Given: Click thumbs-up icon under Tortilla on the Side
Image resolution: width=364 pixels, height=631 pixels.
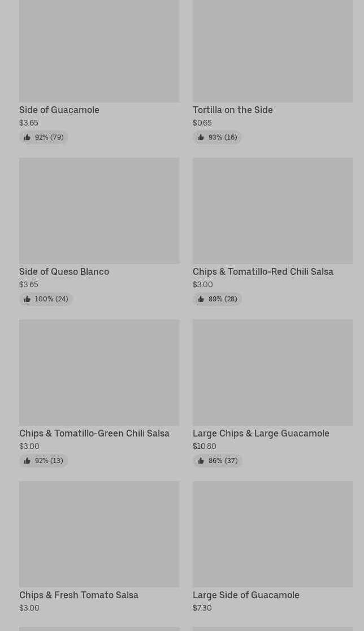Looking at the screenshot, I should [201, 137].
